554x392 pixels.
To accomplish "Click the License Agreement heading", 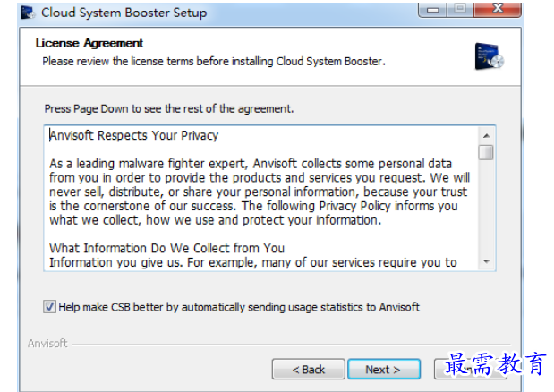I will (x=89, y=43).
